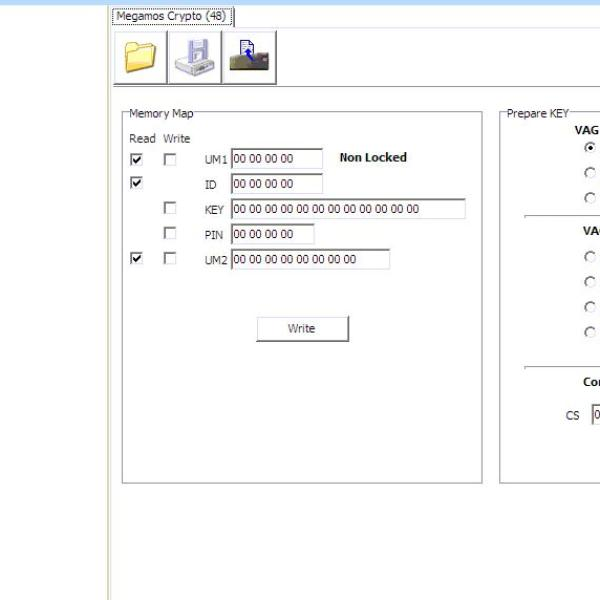Enable the Write checkbox for UM2
Viewport: 600px width, 600px height.
coord(170,258)
